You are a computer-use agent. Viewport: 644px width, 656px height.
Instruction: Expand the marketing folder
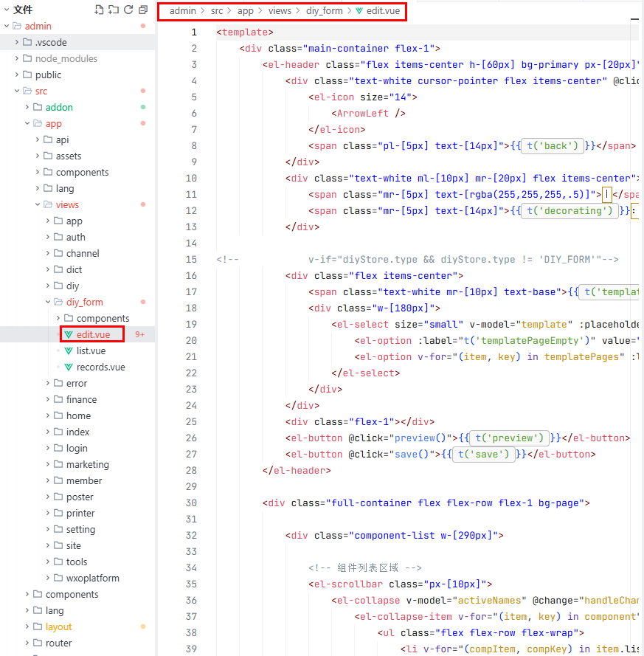point(87,464)
